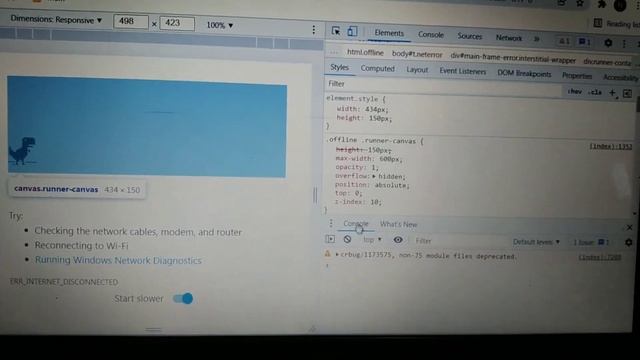Click the 1 Issue button in console

click(591, 242)
